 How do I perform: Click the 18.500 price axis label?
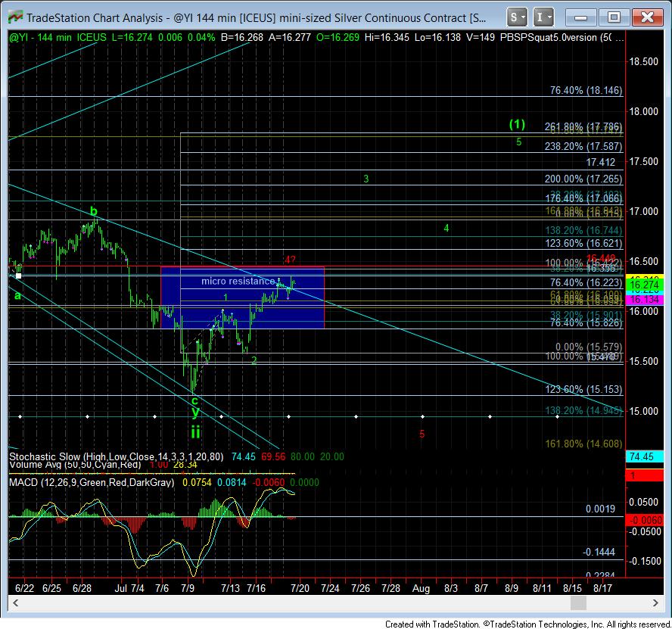643,62
